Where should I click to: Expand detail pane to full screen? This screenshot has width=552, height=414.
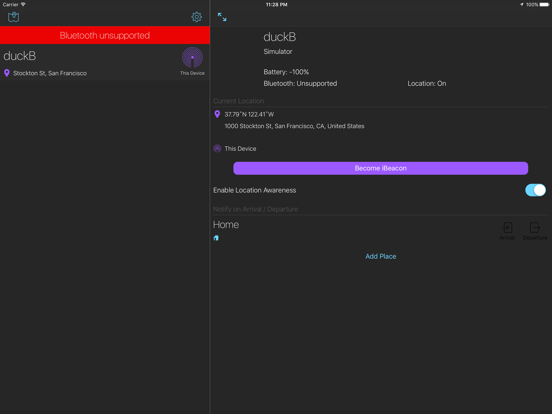[222, 17]
